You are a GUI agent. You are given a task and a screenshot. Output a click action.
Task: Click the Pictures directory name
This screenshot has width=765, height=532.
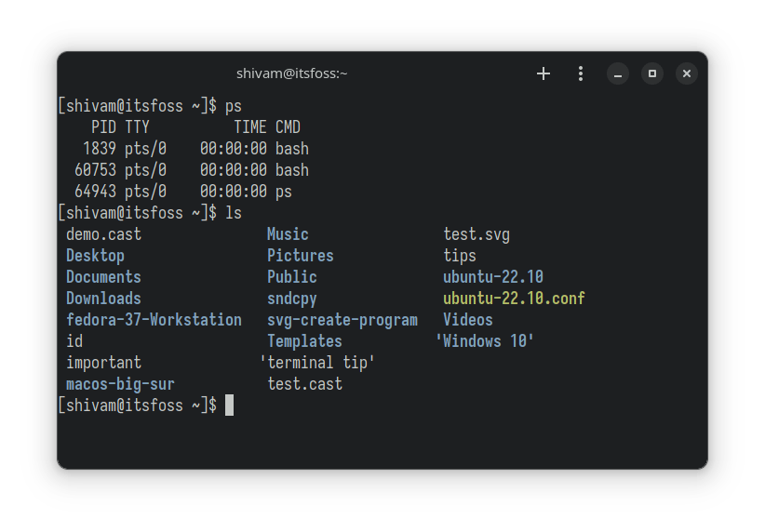pos(300,256)
